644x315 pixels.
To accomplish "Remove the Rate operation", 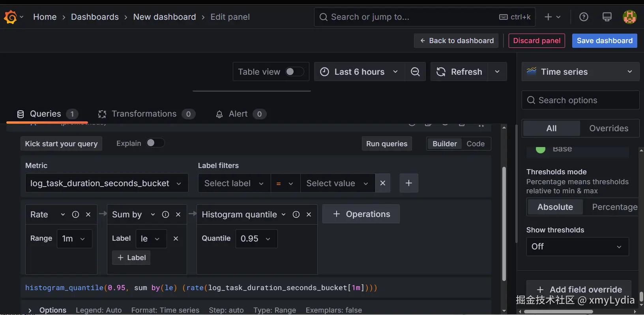I will coord(88,214).
